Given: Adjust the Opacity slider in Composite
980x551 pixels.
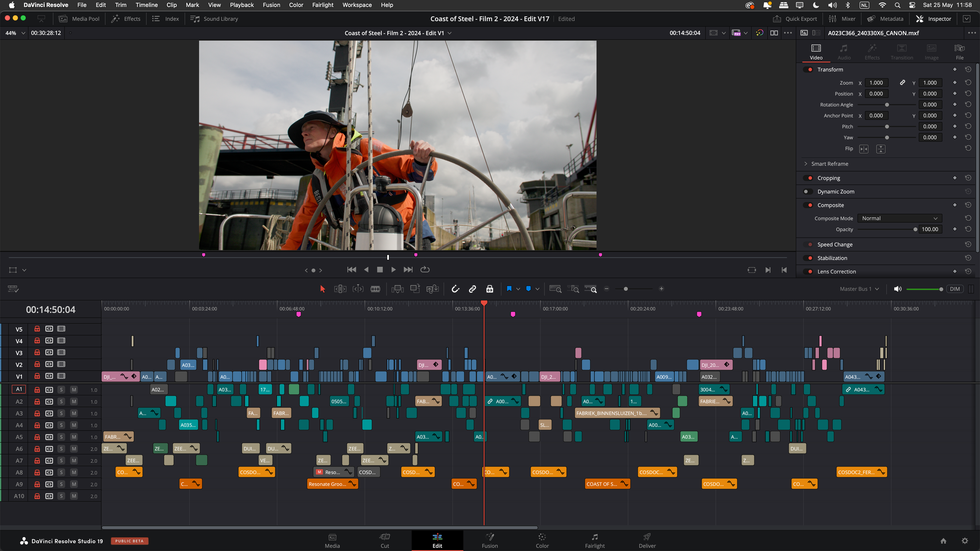Looking at the screenshot, I should pos(915,230).
